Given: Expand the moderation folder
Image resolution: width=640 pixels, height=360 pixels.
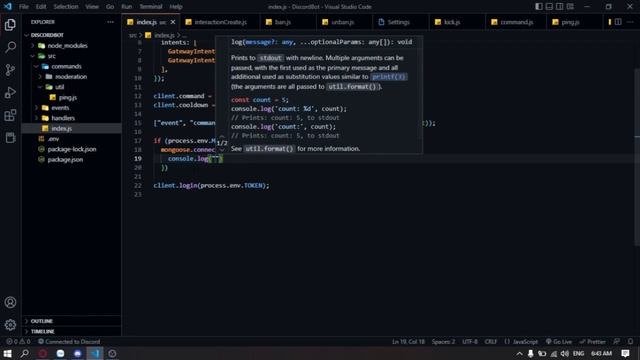Looking at the screenshot, I should click(71, 77).
